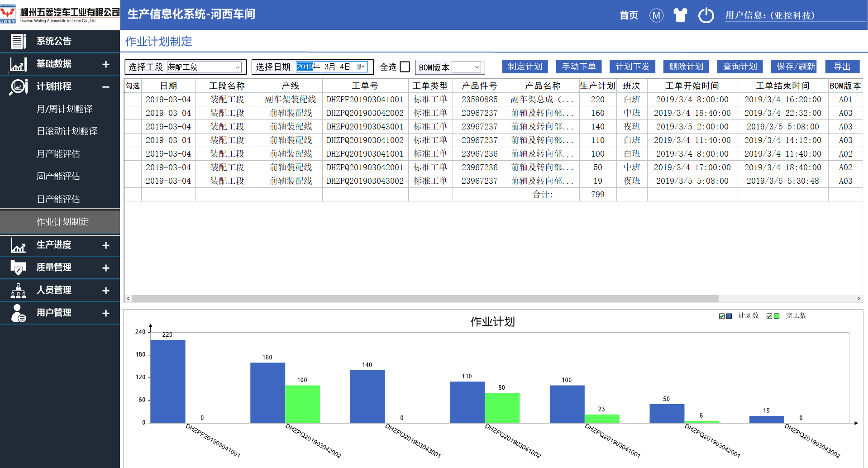Open the date picker calendar icon
The width and height of the screenshot is (868, 468).
pyautogui.click(x=360, y=67)
